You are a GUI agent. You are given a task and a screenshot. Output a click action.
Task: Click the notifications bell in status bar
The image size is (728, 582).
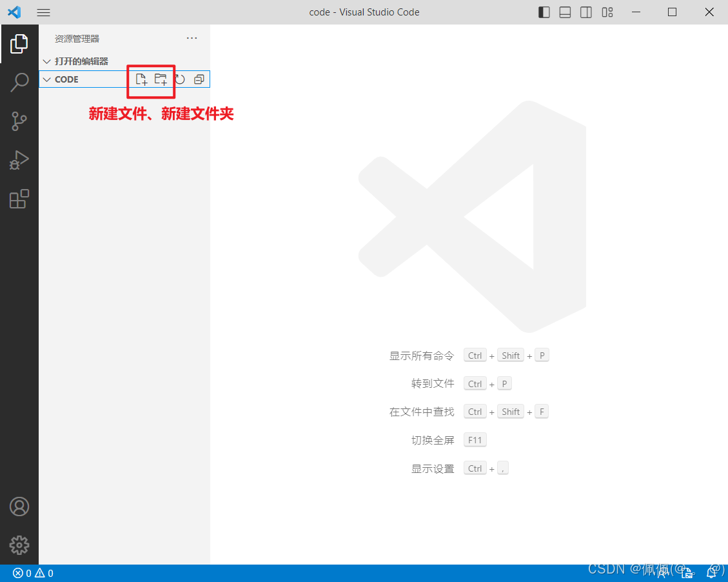(x=711, y=573)
